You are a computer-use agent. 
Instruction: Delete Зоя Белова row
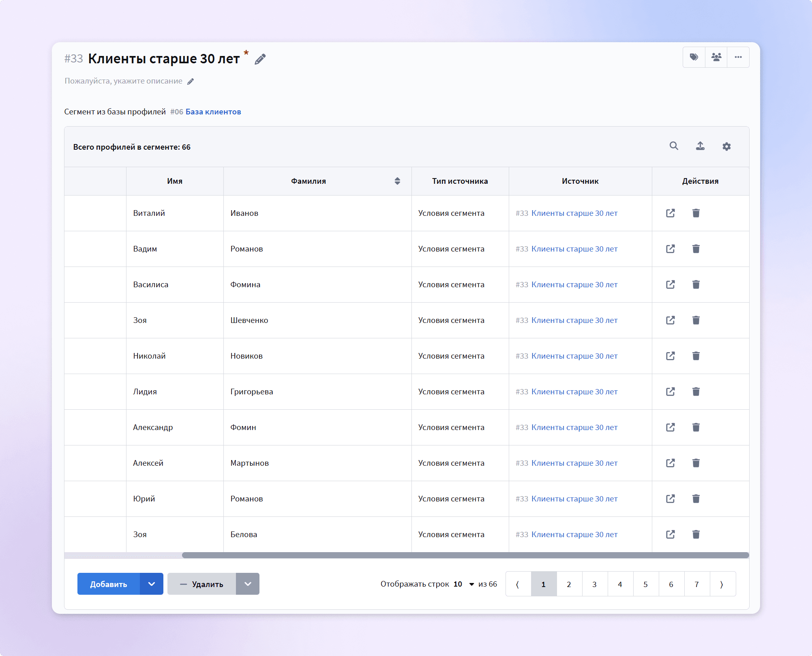click(x=696, y=534)
